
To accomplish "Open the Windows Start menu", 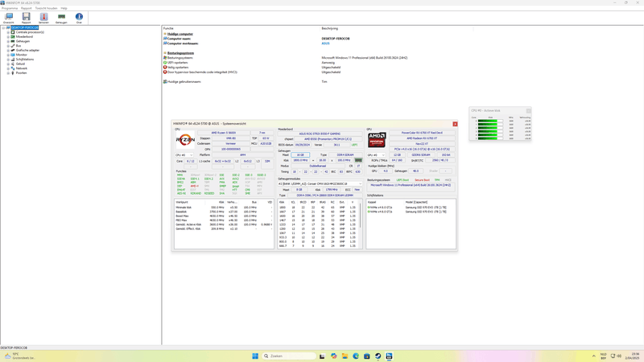I will point(255,356).
